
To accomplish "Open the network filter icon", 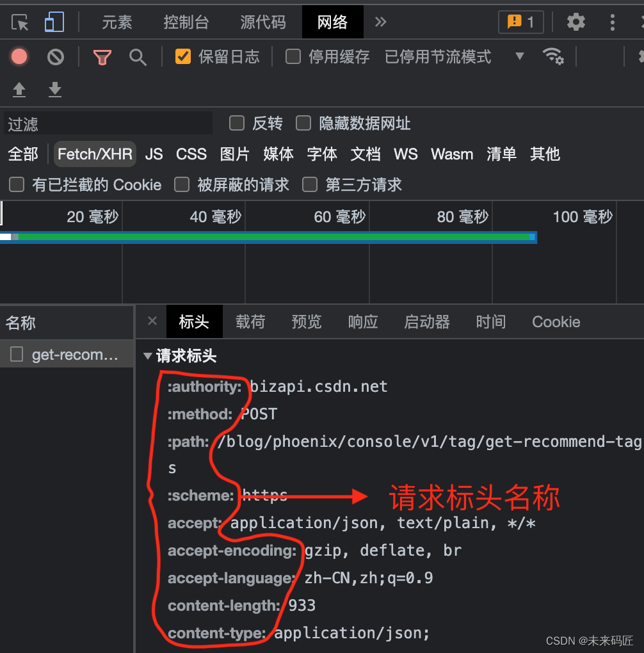I will pos(102,56).
